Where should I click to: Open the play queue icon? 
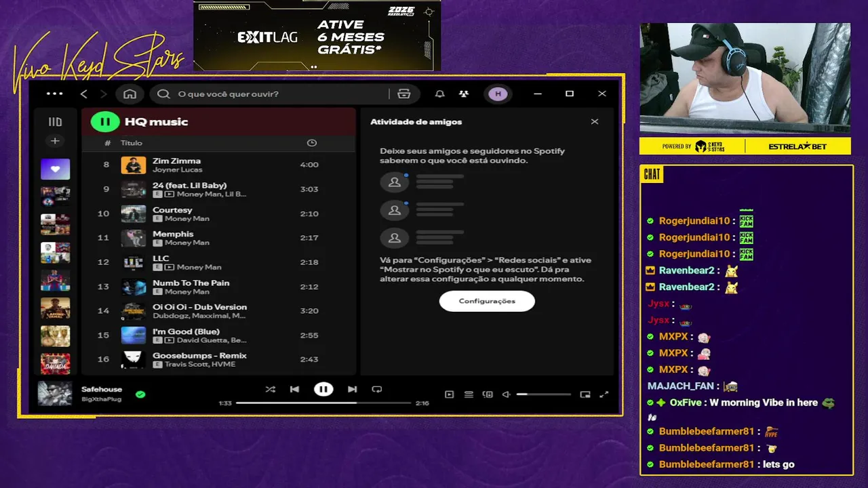469,394
